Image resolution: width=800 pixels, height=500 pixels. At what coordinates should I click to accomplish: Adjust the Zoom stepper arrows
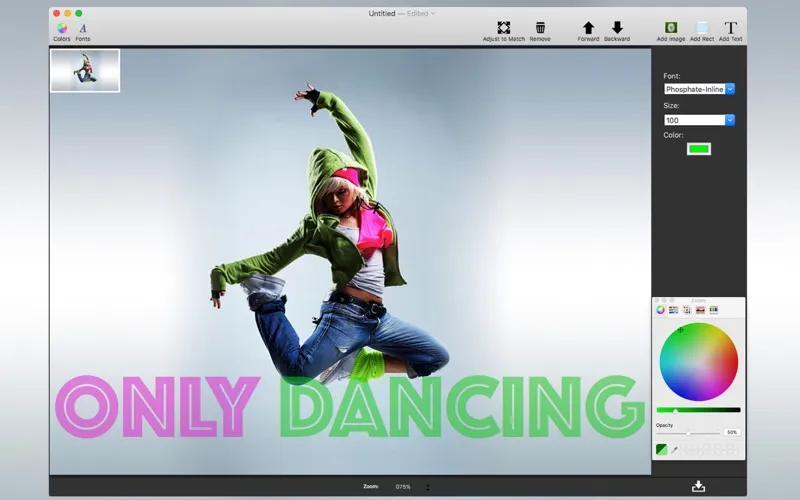428,487
